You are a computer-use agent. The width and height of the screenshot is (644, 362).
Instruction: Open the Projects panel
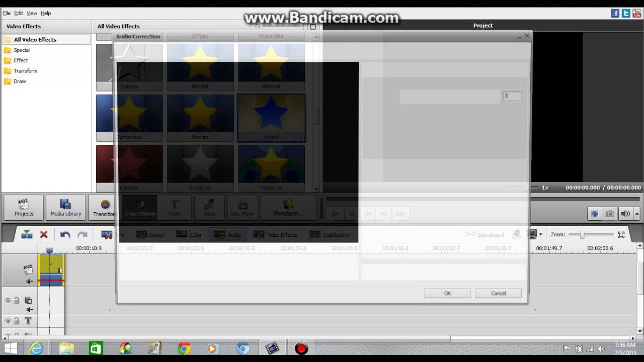click(24, 208)
